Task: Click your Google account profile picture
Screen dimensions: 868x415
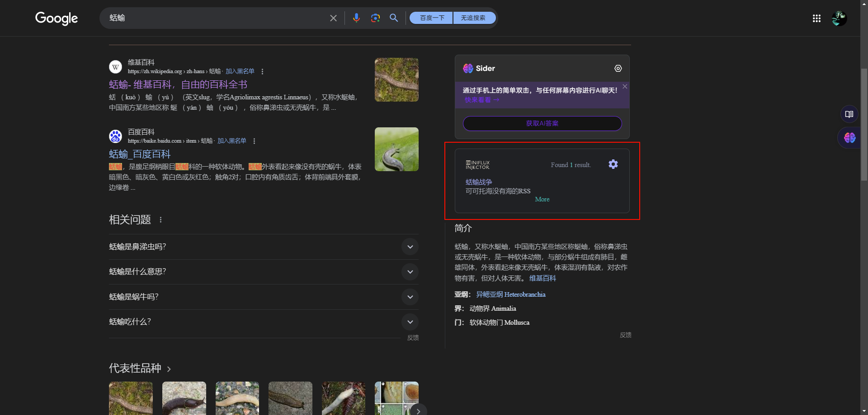Action: coord(839,18)
